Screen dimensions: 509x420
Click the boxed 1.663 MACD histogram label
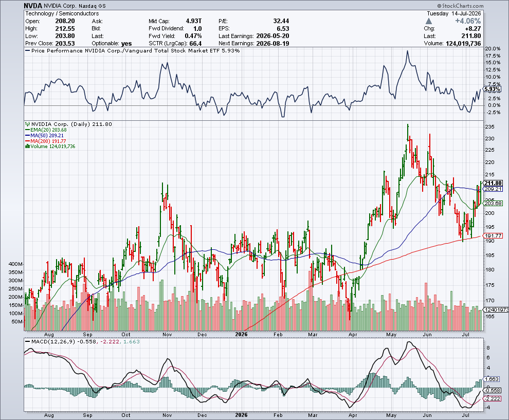493,379
